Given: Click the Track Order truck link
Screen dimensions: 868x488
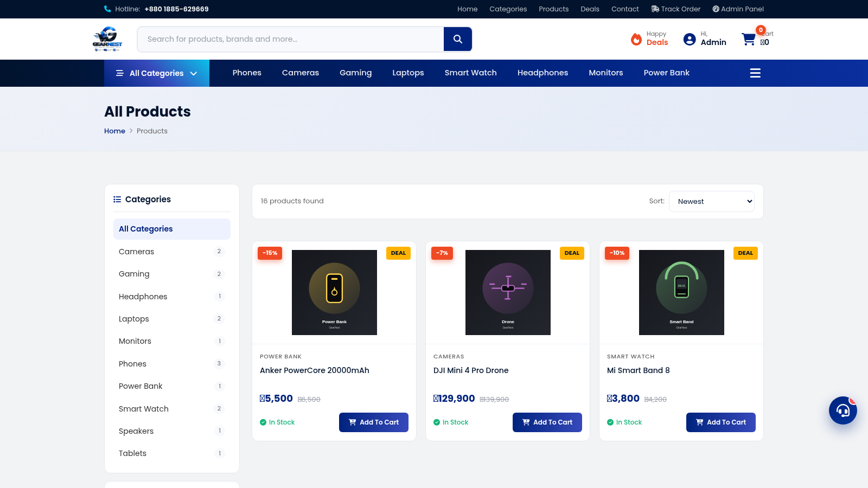Looking at the screenshot, I should [676, 9].
